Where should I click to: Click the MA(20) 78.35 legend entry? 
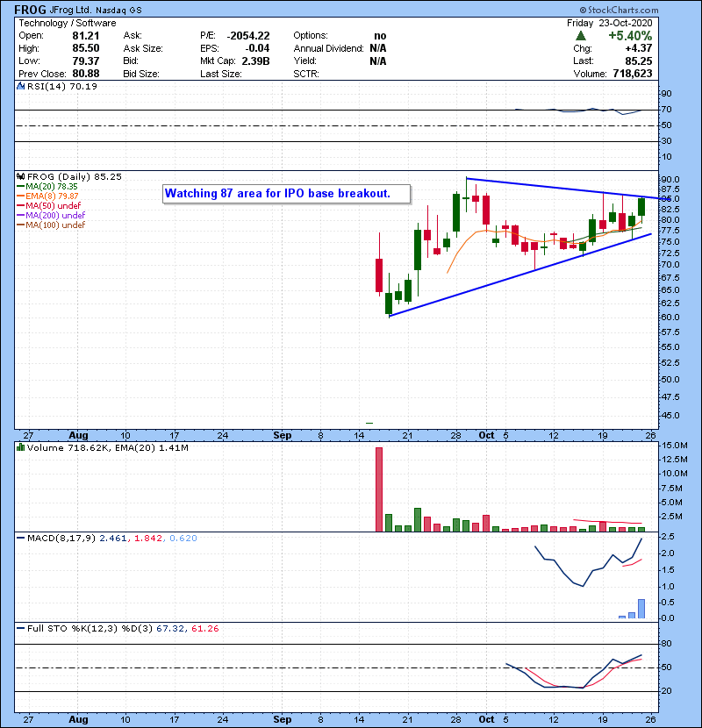pyautogui.click(x=47, y=186)
